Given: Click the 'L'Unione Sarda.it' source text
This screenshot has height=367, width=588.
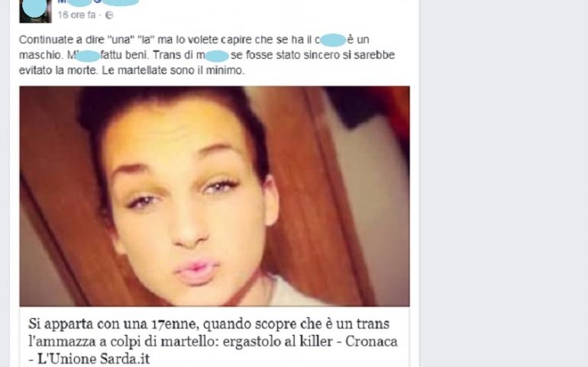Looking at the screenshot, I should (x=93, y=359).
